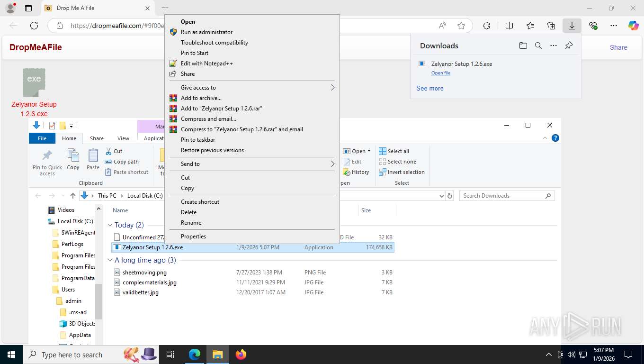Open Edge settings and more menu
The image size is (644, 364).
point(614,26)
